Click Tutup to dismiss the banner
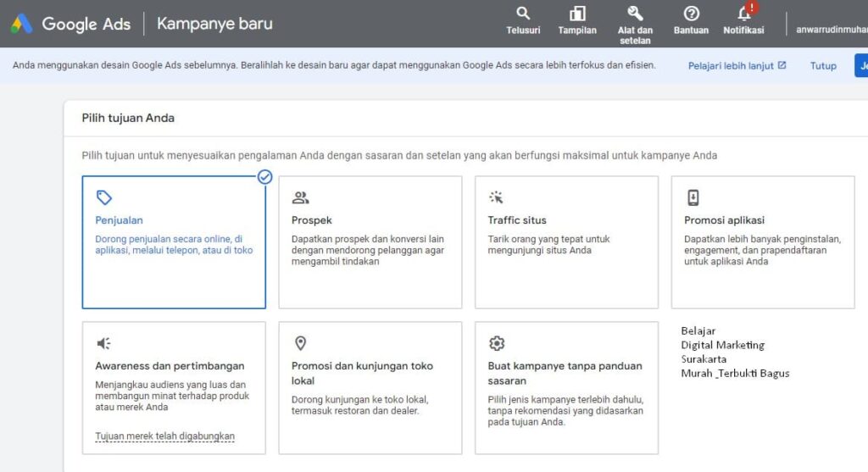This screenshot has width=868, height=472. point(823,66)
